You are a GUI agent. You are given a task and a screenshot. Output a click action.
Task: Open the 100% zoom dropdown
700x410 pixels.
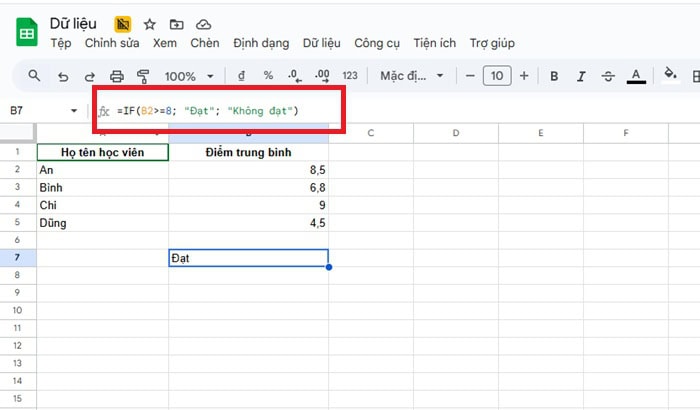pos(189,76)
